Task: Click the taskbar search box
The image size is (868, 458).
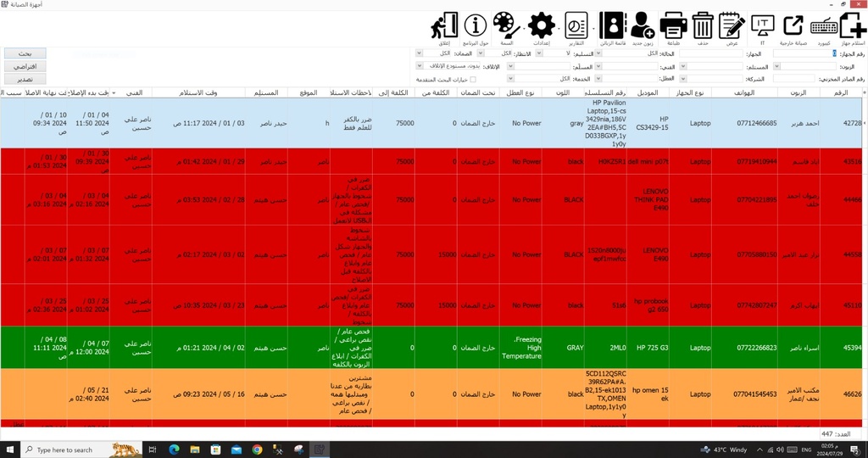Action: pos(81,450)
